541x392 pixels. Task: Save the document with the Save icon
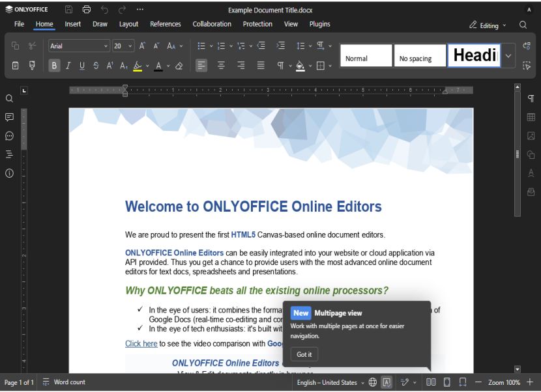tap(68, 10)
